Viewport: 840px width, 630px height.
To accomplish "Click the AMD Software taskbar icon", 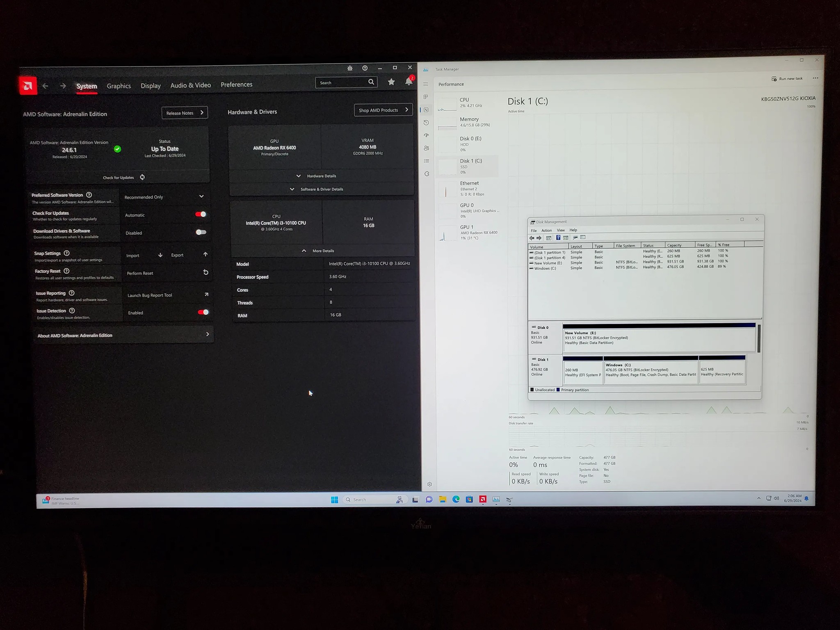I will click(483, 499).
